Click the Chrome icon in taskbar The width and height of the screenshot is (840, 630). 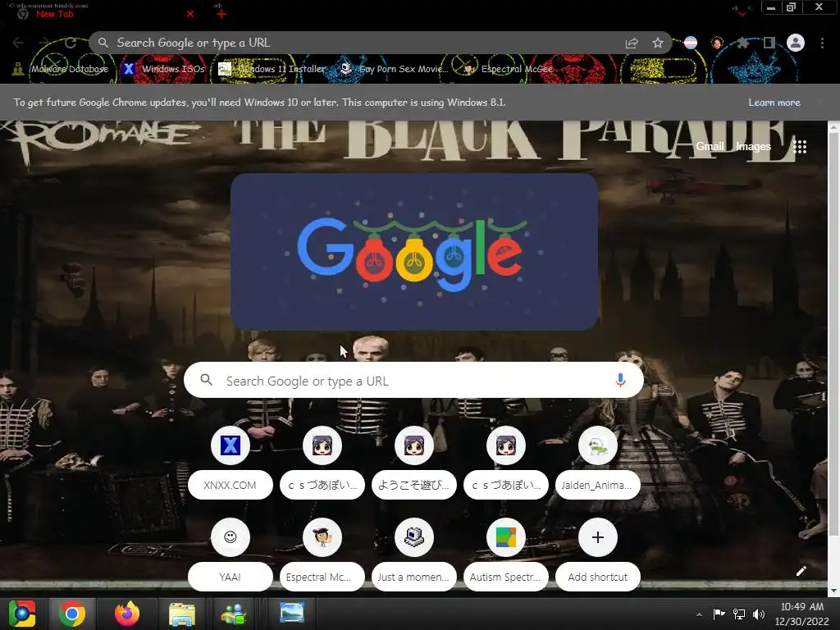(72, 614)
